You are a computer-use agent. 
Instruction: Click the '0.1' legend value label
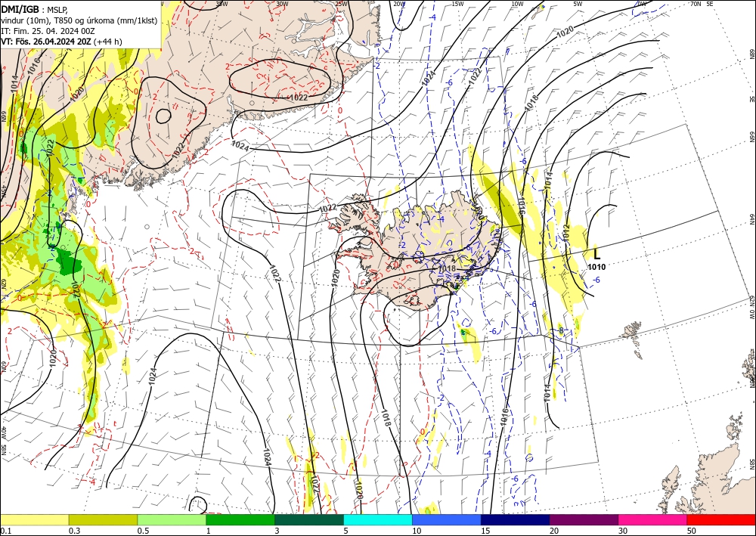[x=5, y=531]
